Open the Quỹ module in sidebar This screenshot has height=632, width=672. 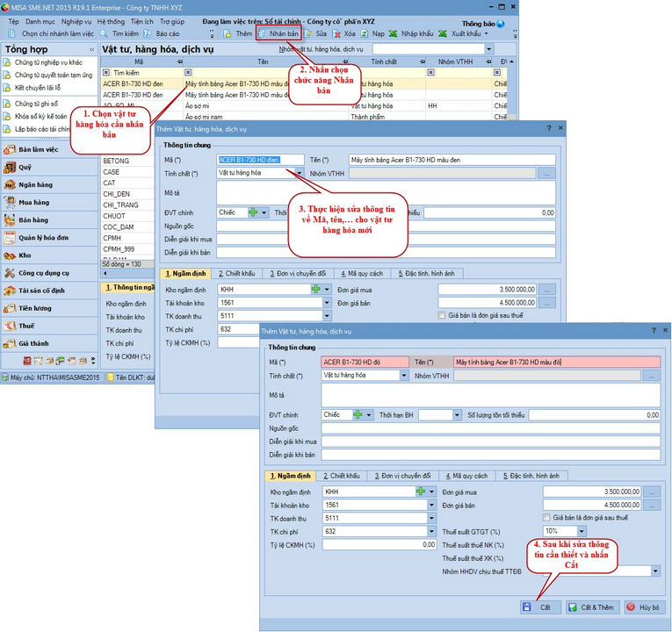[x=50, y=167]
